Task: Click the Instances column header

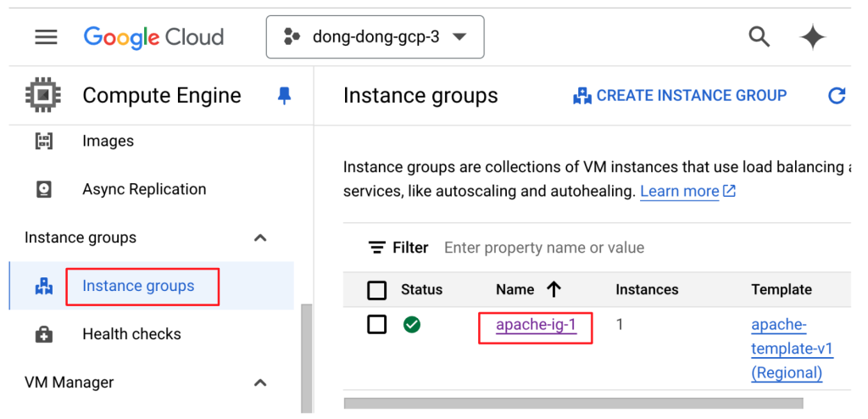Action: click(647, 289)
